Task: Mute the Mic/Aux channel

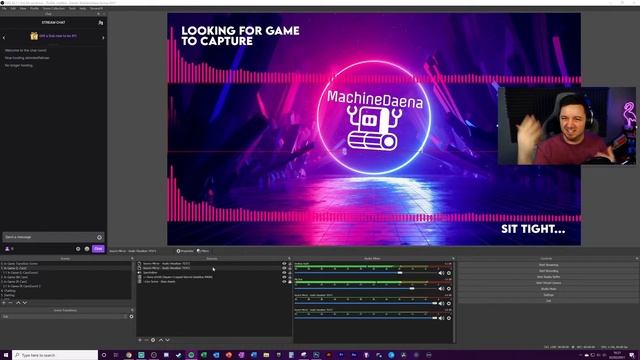Action: [x=441, y=289]
